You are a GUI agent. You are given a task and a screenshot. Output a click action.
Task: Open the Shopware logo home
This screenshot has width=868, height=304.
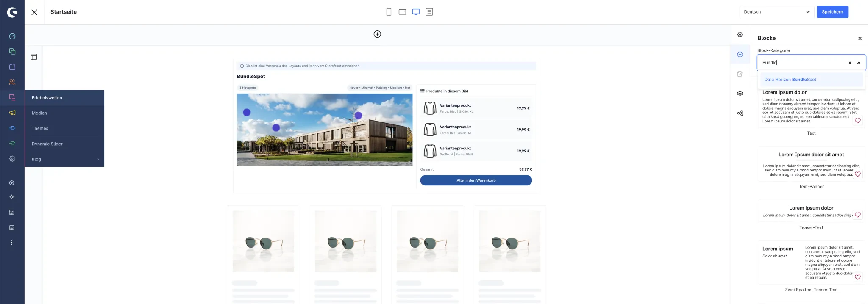12,12
